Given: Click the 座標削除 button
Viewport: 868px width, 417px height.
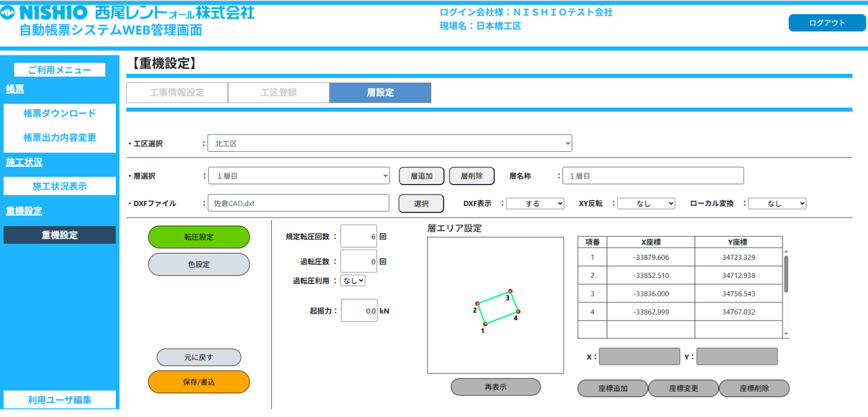Looking at the screenshot, I should tap(754, 389).
